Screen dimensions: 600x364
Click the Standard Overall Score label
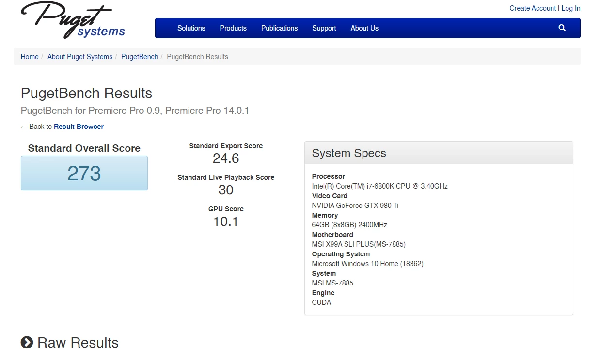click(x=84, y=148)
